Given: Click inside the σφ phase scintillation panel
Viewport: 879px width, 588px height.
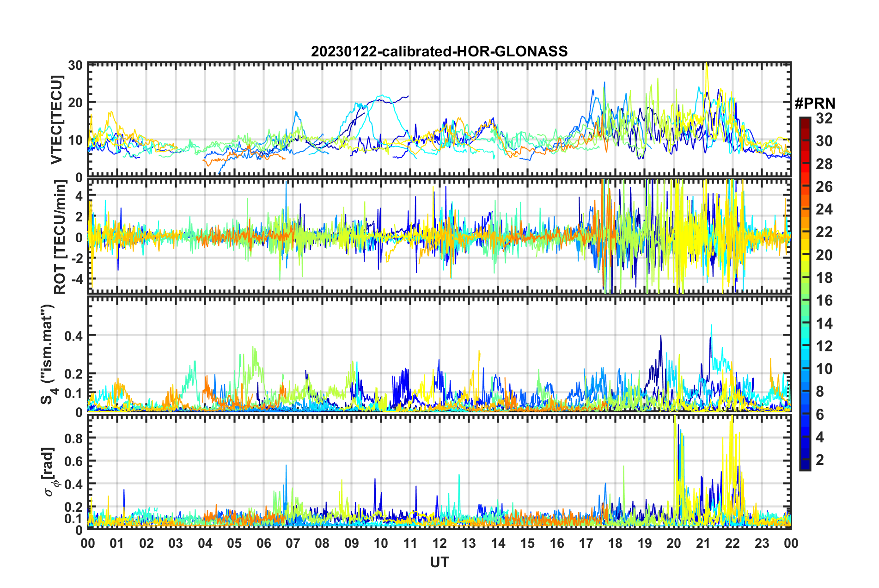Looking at the screenshot, I should pos(439,472).
